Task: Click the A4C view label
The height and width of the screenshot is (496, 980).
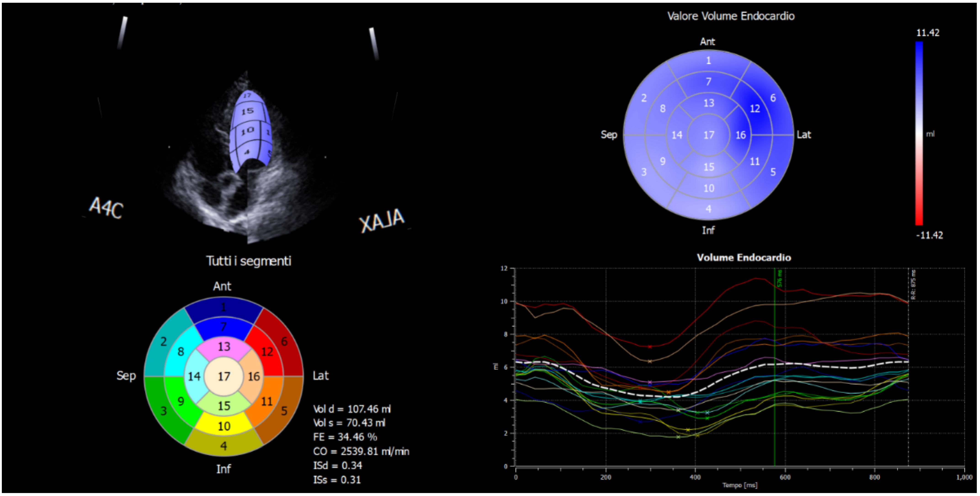Action: [x=106, y=208]
